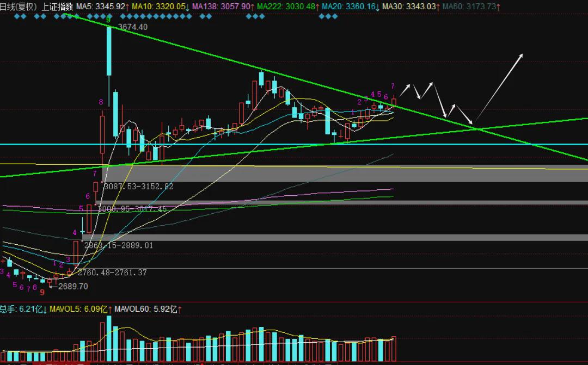Select the 上证指数 index name
This screenshot has height=365, width=588.
coord(57,7)
